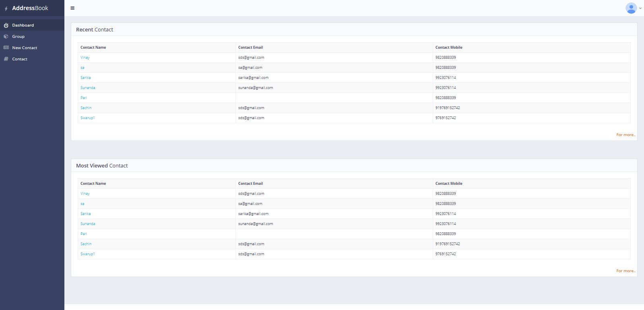Screen dimensions: 644x310
Task: Click the AddressBook lightning bolt logo icon
Action: tap(6, 8)
